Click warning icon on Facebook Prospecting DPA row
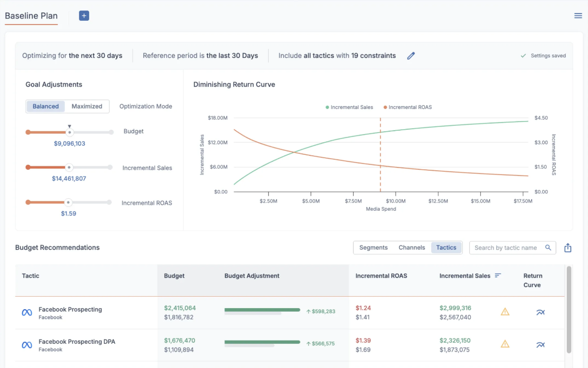588x368 pixels. 505,344
